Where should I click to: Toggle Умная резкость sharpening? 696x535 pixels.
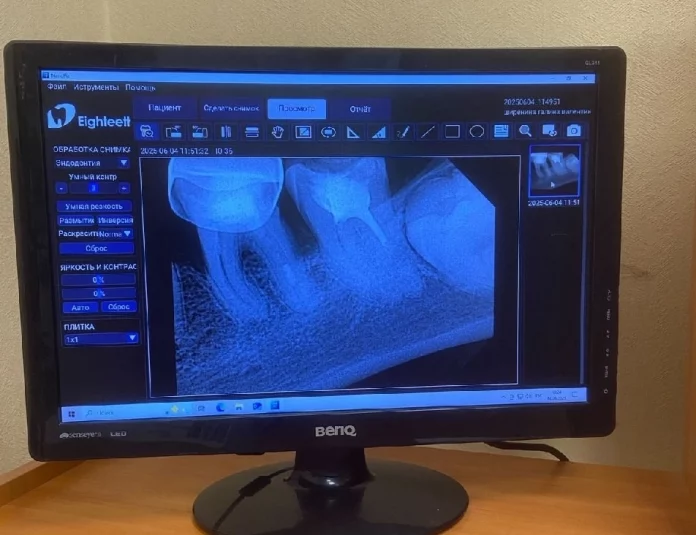click(x=94, y=206)
